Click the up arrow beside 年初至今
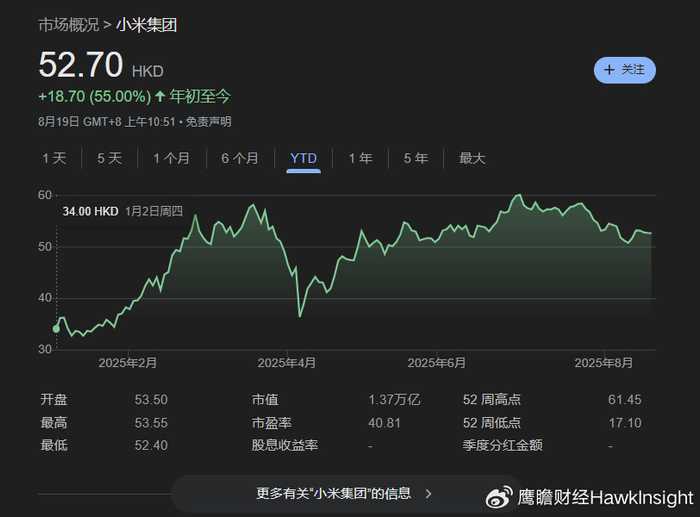Image resolution: width=700 pixels, height=517 pixels. click(x=160, y=96)
